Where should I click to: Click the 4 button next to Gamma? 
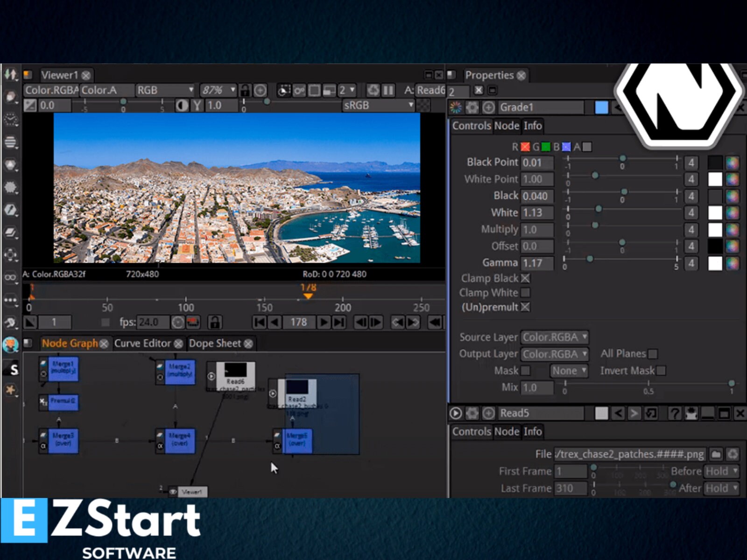click(691, 263)
